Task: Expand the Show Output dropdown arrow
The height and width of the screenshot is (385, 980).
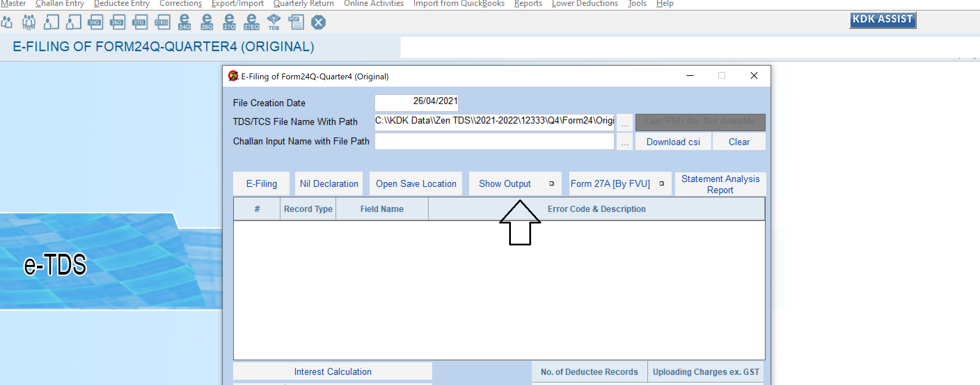Action: tap(551, 184)
